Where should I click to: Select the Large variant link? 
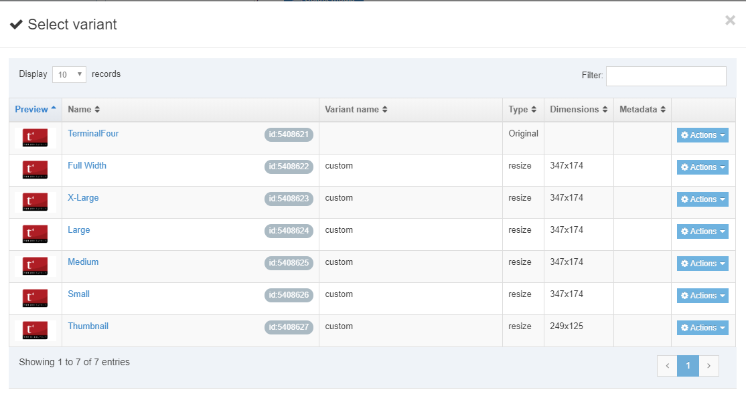point(79,230)
